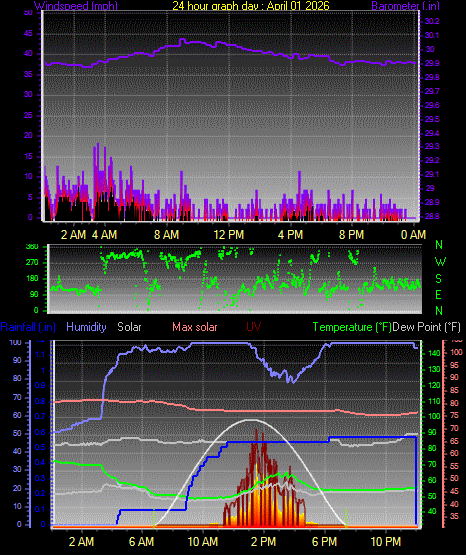Click the S compass label beside wind direction
The height and width of the screenshot is (555, 466).
[439, 279]
